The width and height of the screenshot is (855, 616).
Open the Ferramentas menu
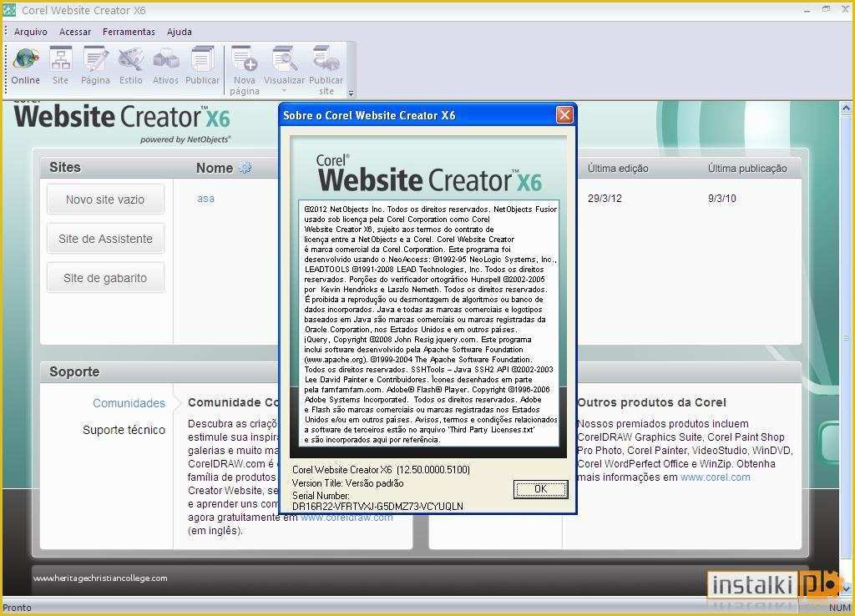click(x=129, y=32)
